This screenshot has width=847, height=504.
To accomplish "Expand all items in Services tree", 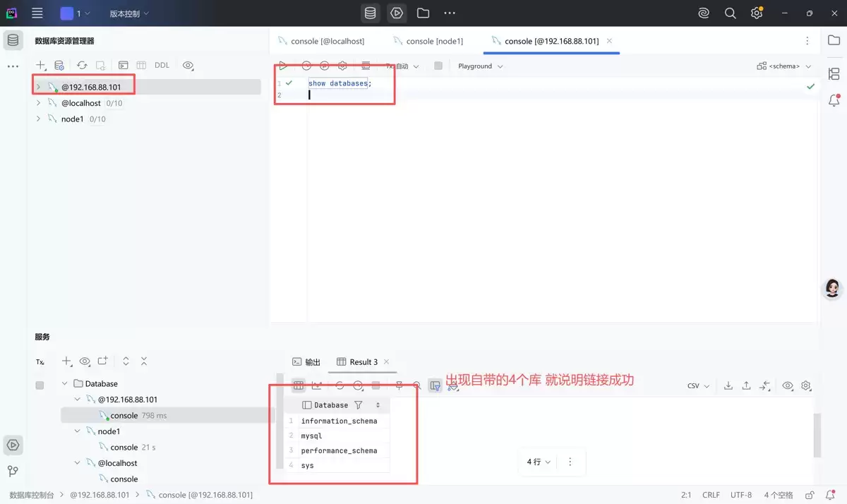I will coord(126,361).
